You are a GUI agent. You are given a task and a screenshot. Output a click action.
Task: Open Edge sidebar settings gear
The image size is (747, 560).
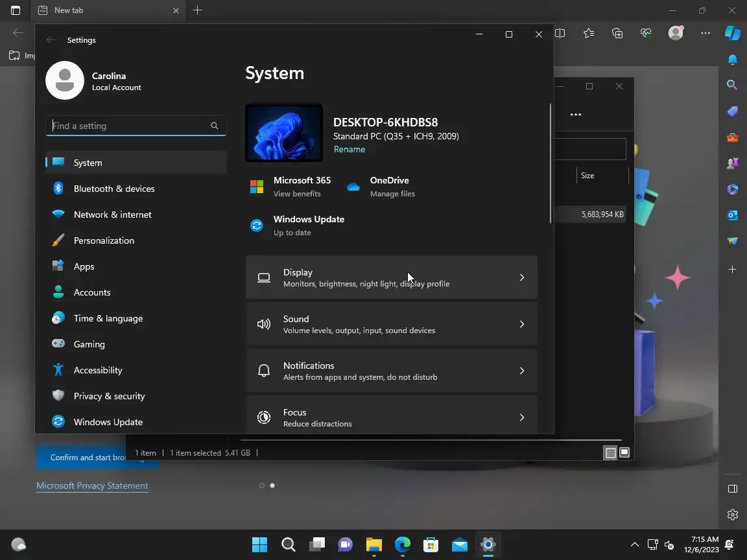click(733, 515)
